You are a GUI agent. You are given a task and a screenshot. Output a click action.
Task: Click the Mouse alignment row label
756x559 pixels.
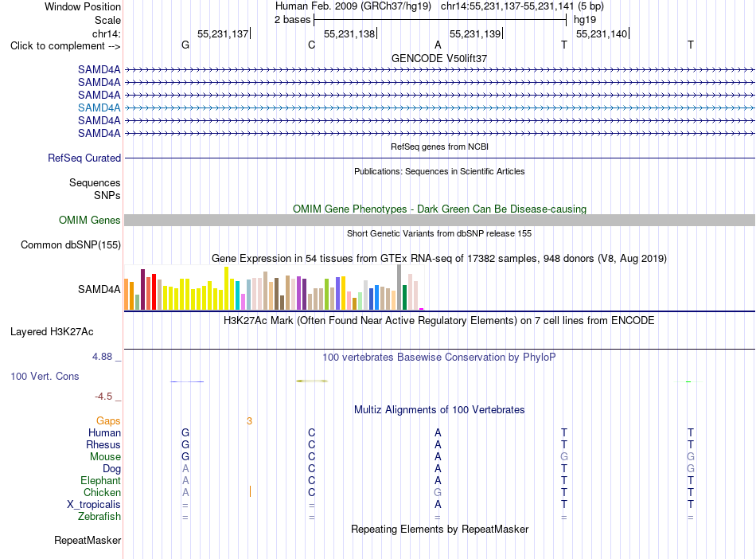point(105,457)
